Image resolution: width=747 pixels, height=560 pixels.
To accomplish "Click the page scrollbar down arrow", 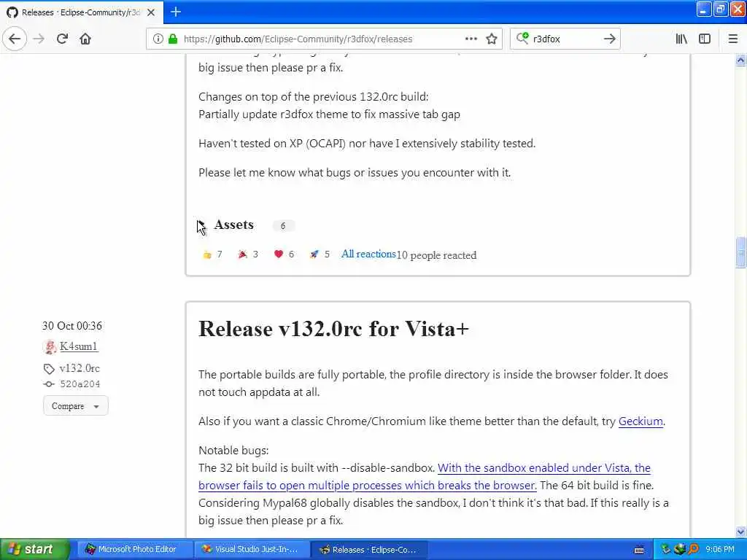I will point(740,532).
